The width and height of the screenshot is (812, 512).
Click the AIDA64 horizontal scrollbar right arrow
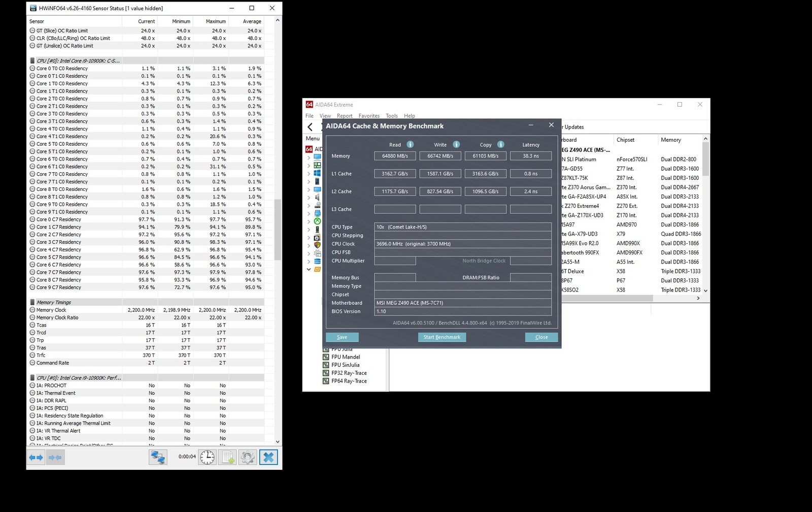point(698,298)
